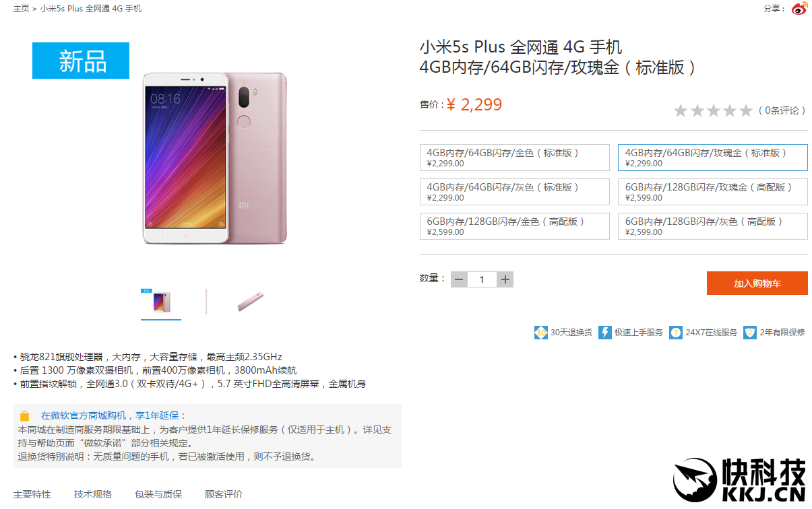Increase quantity with the plus button
812x509 pixels.
click(505, 279)
